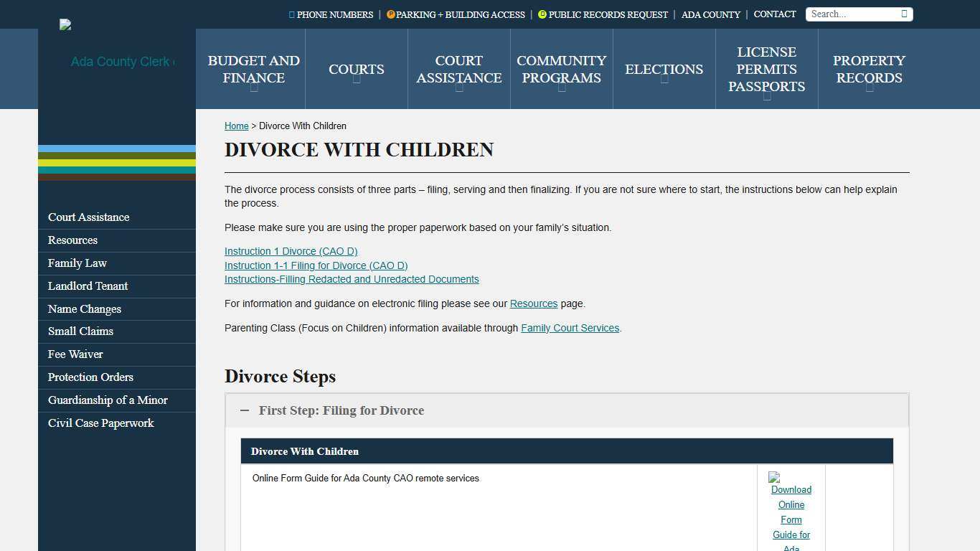The height and width of the screenshot is (551, 980).
Task: Select the ELECTIONS menu item
Action: [x=664, y=69]
